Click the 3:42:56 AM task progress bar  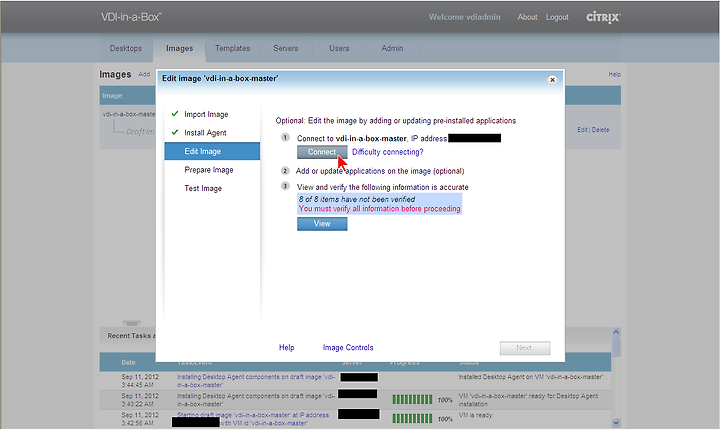412,419
